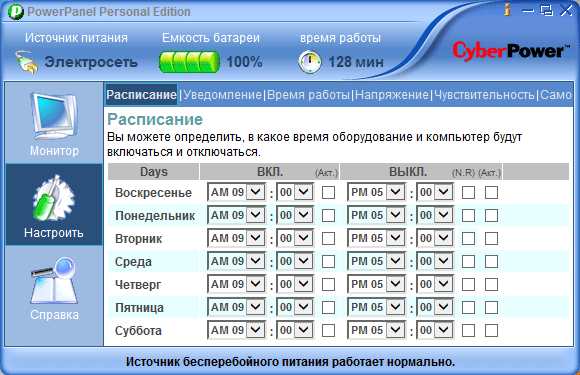The height and width of the screenshot is (375, 580).
Task: Open the Напряжение tab
Action: coord(392,95)
